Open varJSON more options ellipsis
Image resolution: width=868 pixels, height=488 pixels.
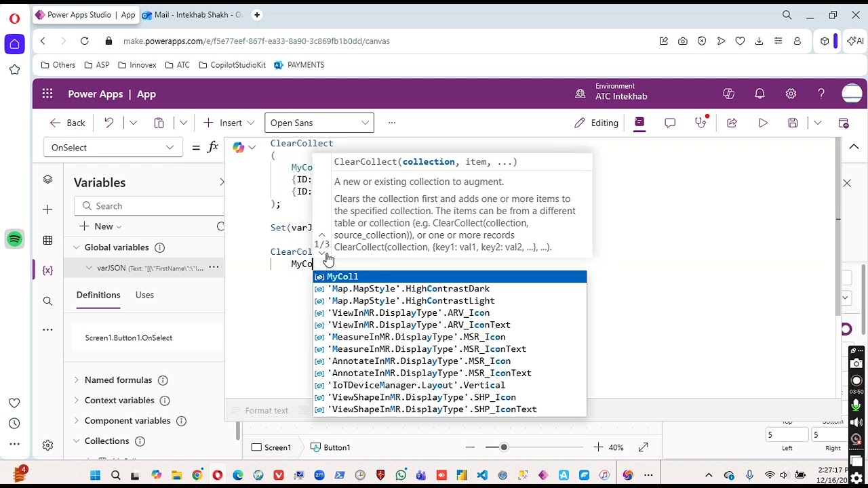pos(214,268)
